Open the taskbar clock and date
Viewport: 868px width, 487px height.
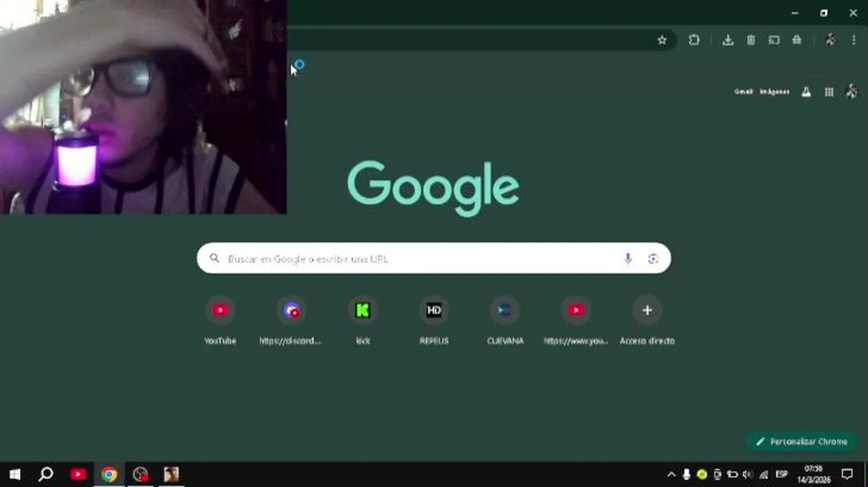815,474
